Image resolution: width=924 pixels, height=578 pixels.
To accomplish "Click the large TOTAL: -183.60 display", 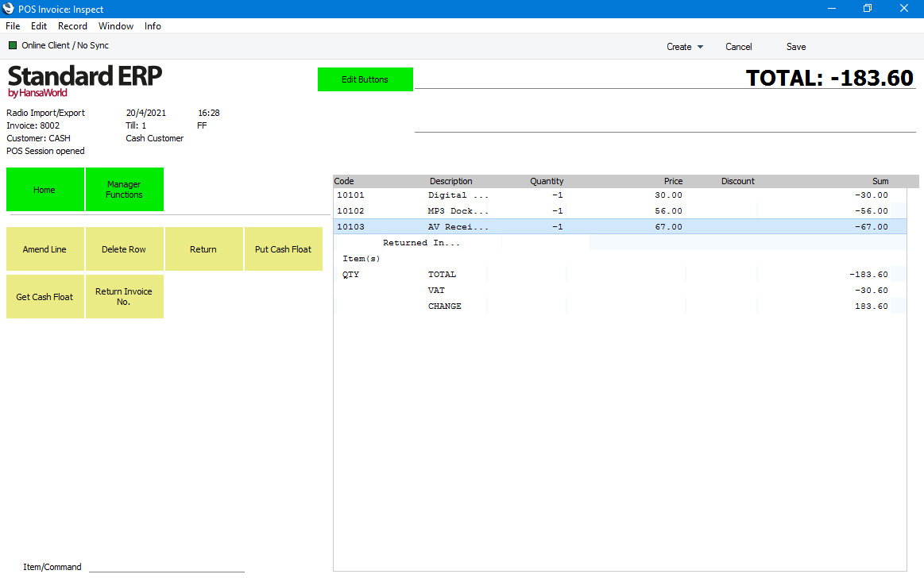I will pyautogui.click(x=829, y=78).
